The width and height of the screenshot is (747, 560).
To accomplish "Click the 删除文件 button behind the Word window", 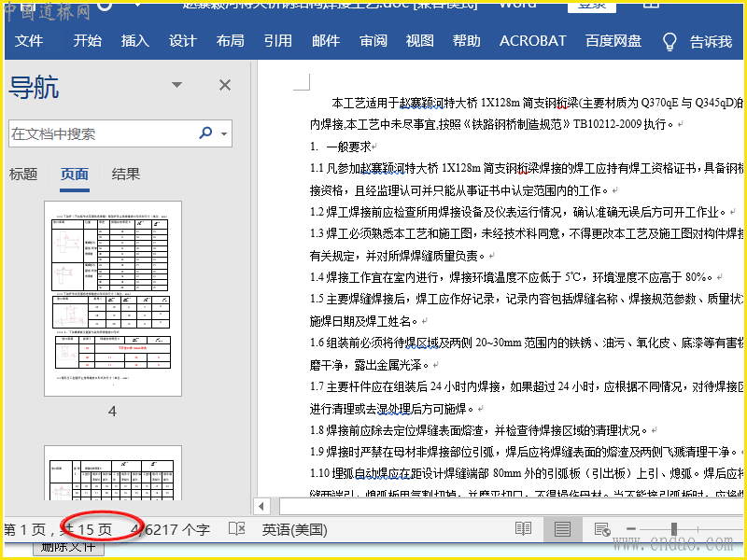I will point(68,548).
